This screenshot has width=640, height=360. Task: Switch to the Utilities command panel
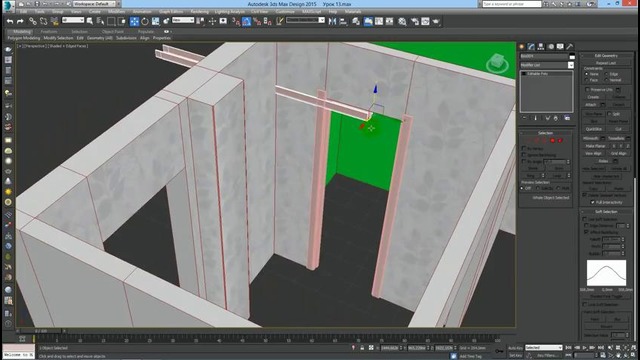click(570, 47)
